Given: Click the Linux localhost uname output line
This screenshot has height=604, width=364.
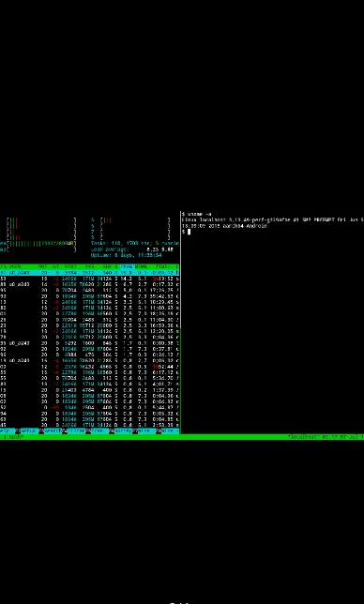Looking at the screenshot, I should (x=273, y=220).
